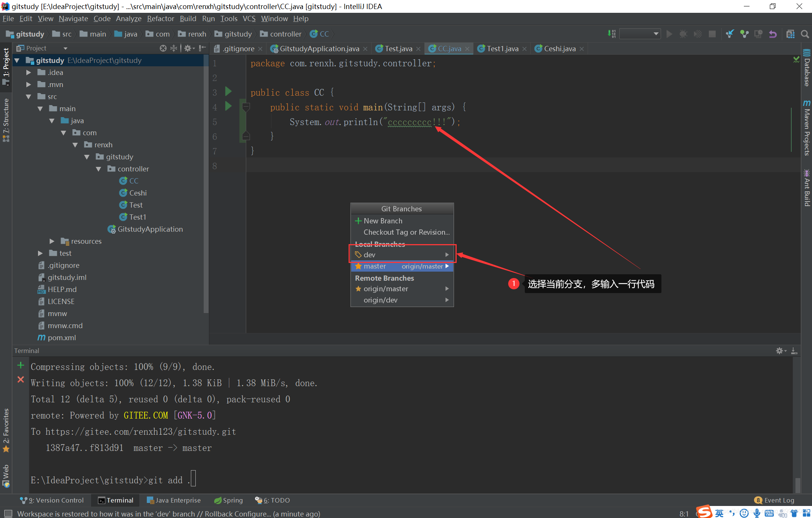Fold main method via gutter fold toggle

point(246,107)
